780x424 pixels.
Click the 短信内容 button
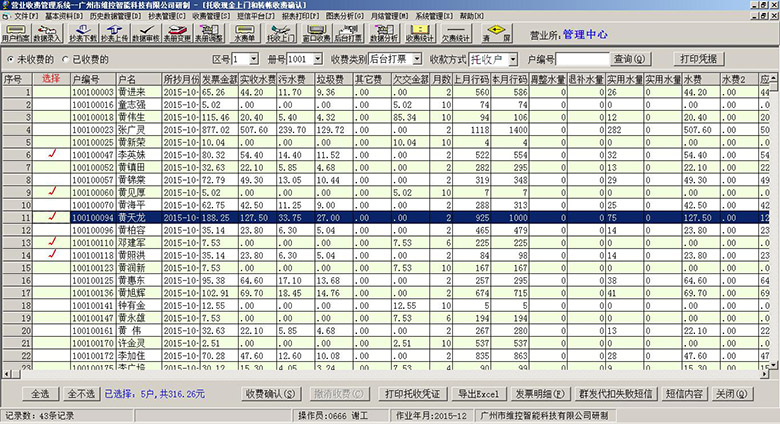click(684, 394)
